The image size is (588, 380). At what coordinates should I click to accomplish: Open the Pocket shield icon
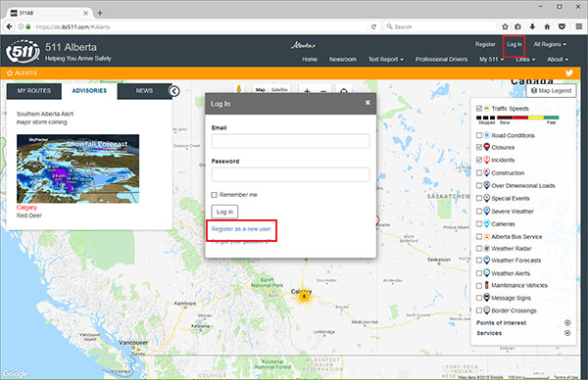[x=562, y=26]
